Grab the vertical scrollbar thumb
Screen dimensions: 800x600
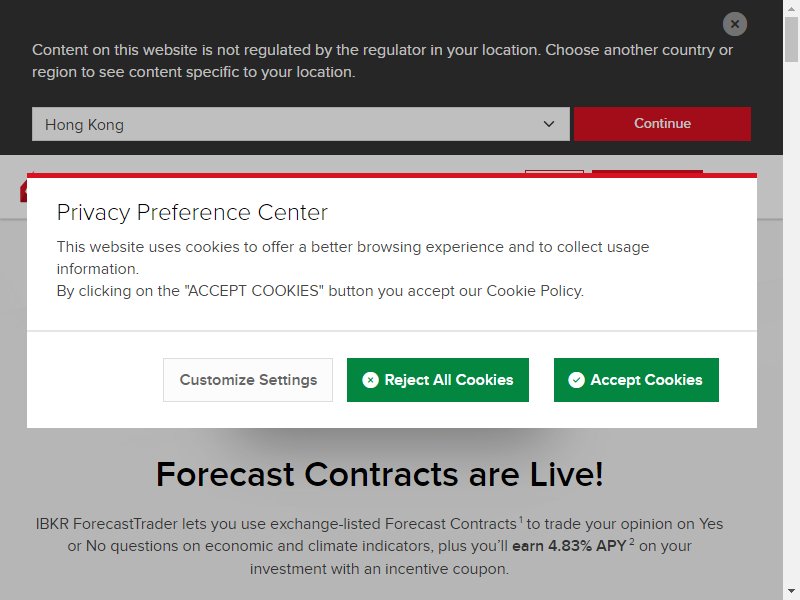pos(791,39)
